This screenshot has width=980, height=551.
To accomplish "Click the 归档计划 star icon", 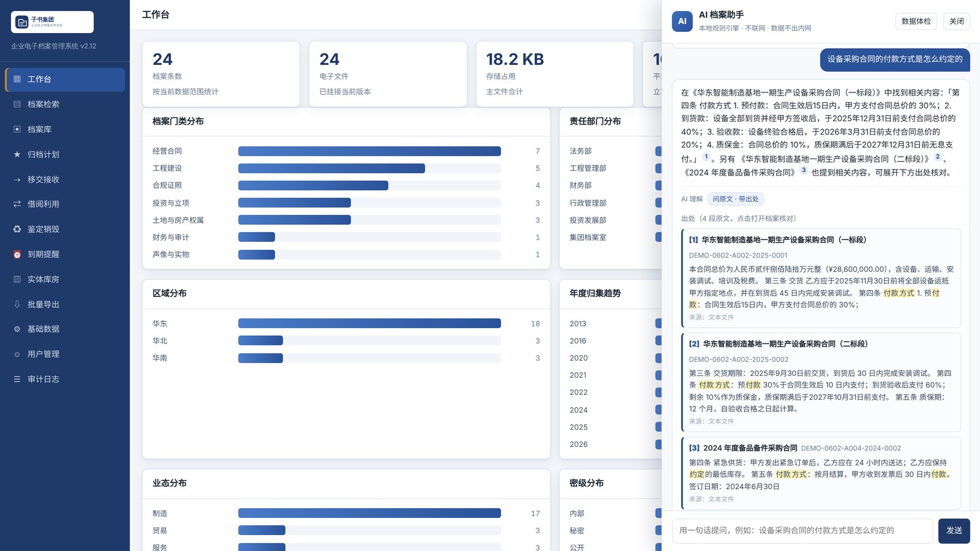I will [x=17, y=155].
